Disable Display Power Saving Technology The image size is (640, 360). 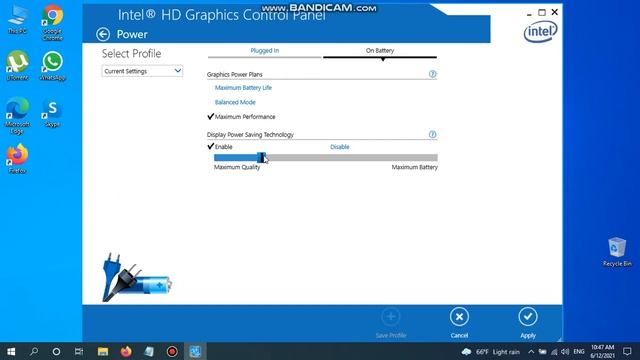pos(340,147)
